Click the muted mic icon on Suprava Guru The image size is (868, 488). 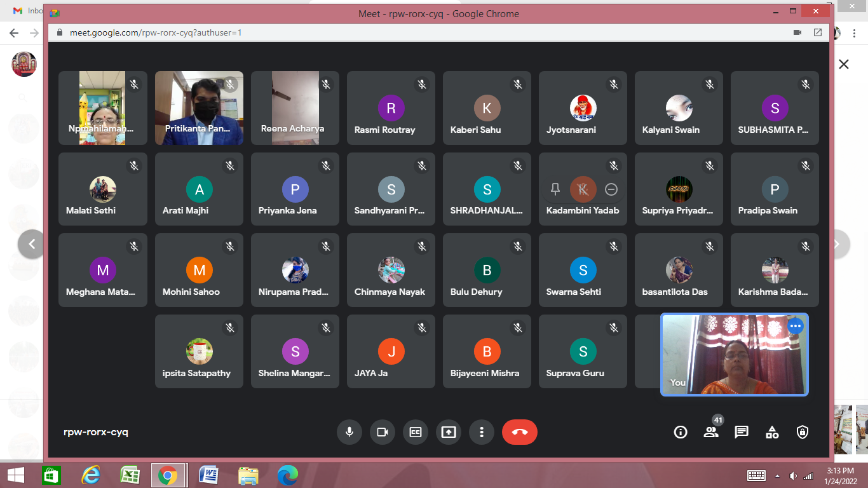pyautogui.click(x=614, y=328)
